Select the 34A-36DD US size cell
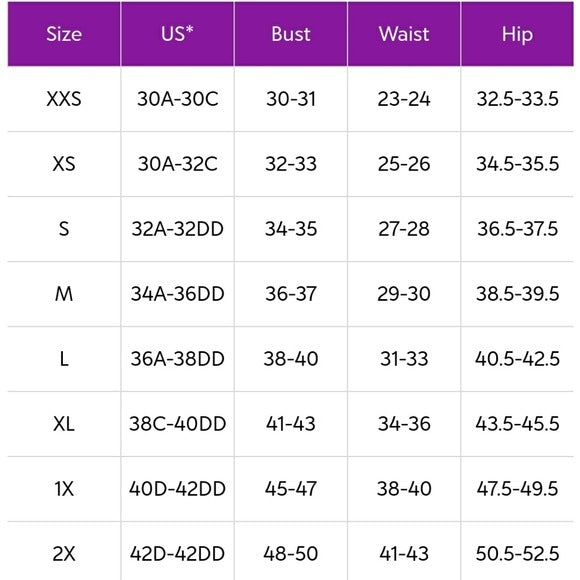The height and width of the screenshot is (580, 580). (x=178, y=294)
